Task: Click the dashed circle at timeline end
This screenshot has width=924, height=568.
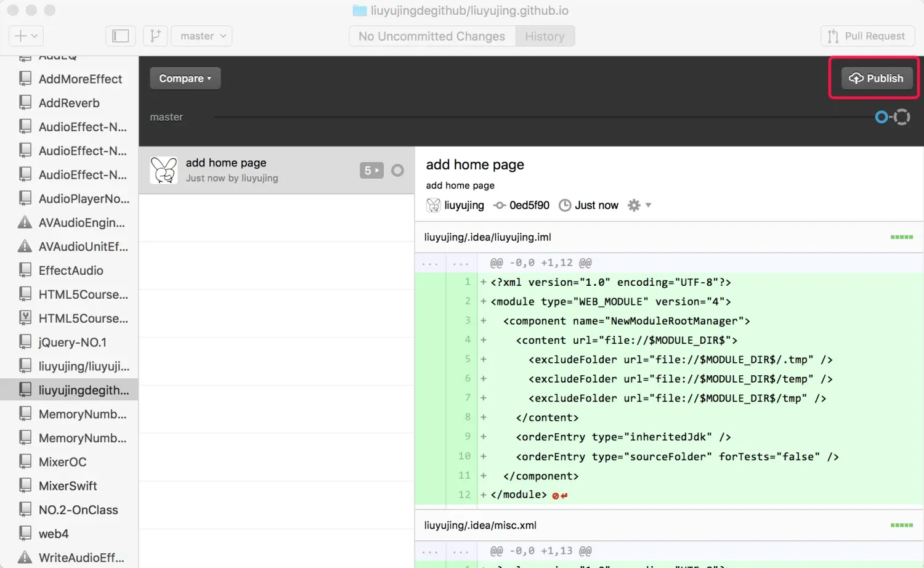Action: click(902, 117)
